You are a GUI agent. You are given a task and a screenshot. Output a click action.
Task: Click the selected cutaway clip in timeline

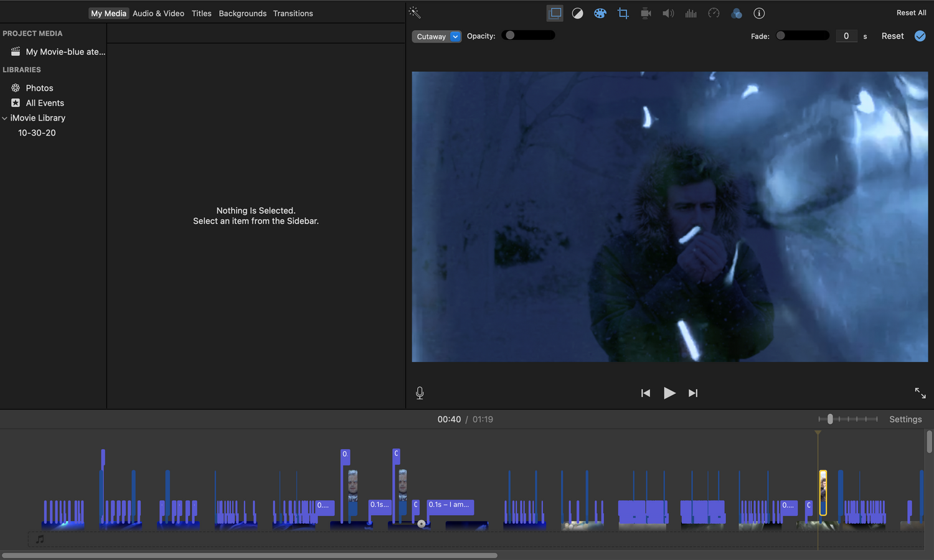click(x=823, y=493)
